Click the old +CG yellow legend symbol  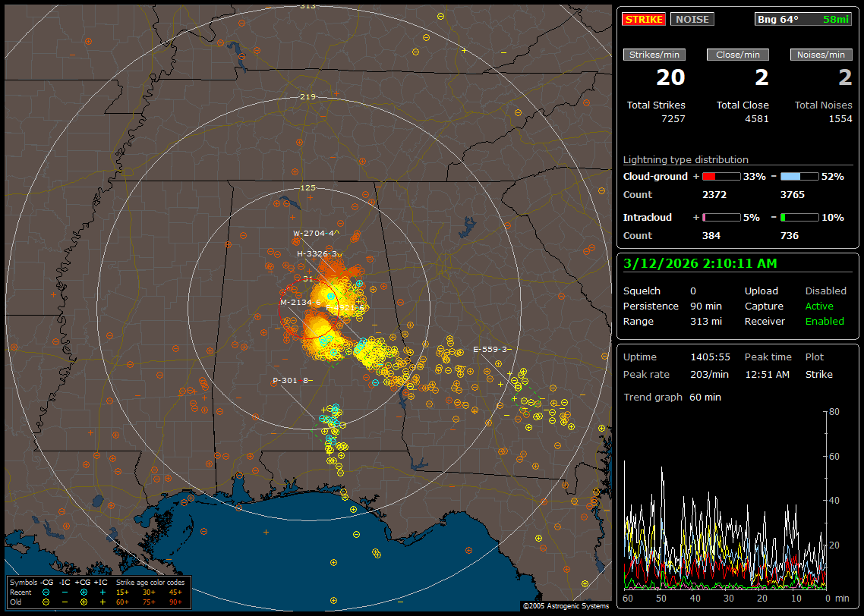[84, 602]
